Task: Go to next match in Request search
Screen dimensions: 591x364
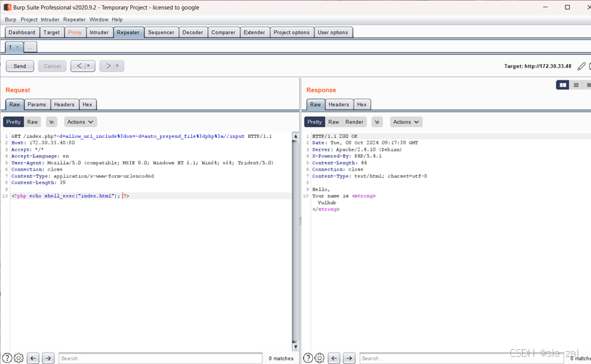Action: pyautogui.click(x=48, y=358)
